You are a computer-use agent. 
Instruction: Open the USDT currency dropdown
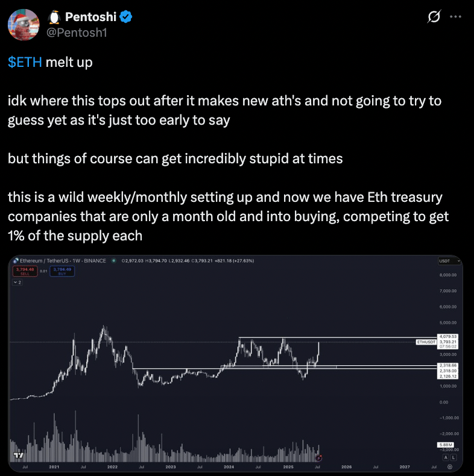(x=449, y=261)
